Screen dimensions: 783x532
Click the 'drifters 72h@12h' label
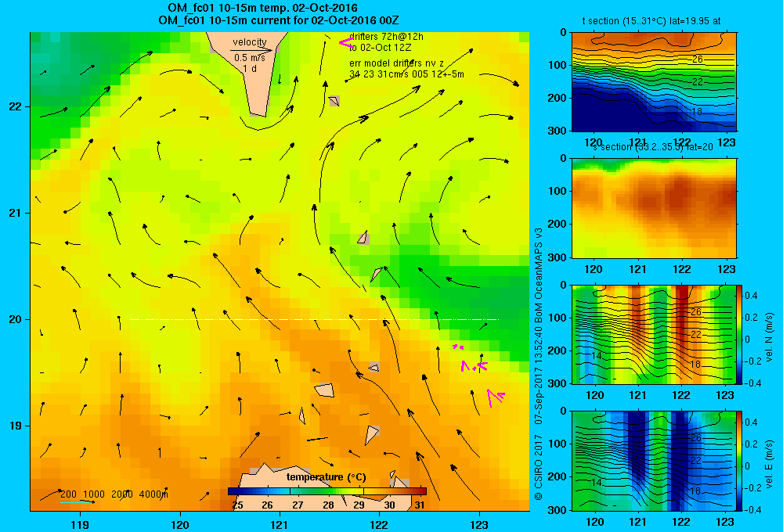387,37
